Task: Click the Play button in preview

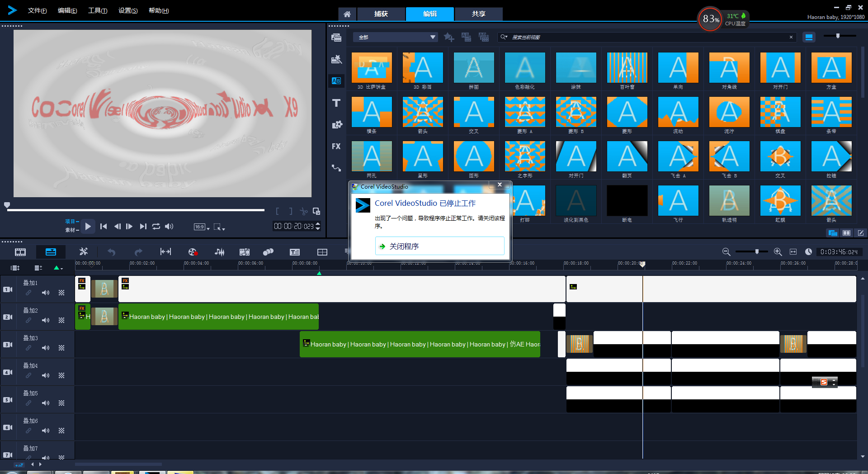Action: tap(88, 226)
